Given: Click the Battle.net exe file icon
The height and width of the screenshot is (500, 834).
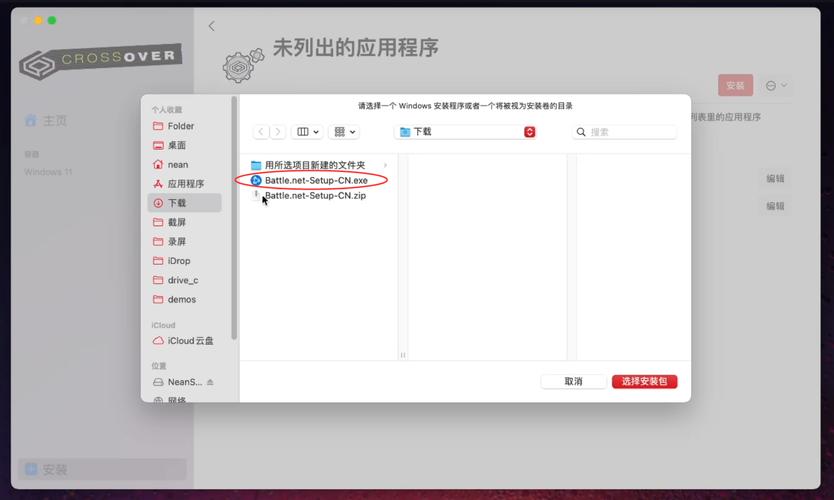Looking at the screenshot, I should pyautogui.click(x=256, y=180).
